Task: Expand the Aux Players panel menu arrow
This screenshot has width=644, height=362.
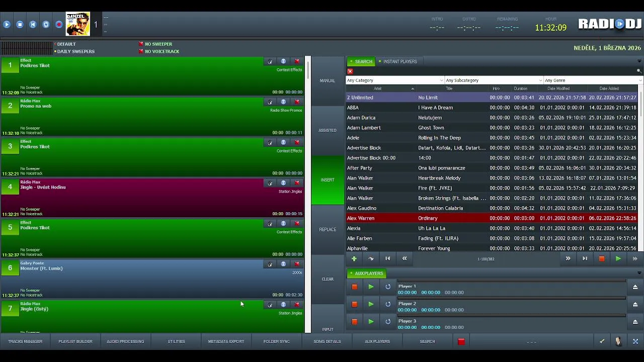Action: pos(639,274)
